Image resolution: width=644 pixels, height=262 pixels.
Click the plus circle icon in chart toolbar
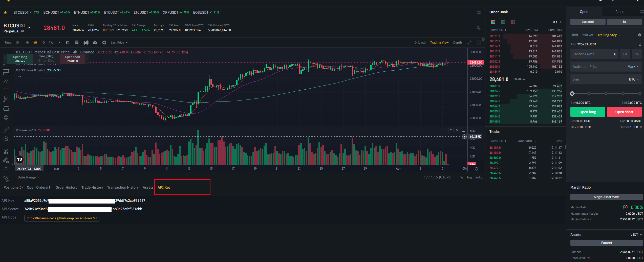pyautogui.click(x=104, y=43)
